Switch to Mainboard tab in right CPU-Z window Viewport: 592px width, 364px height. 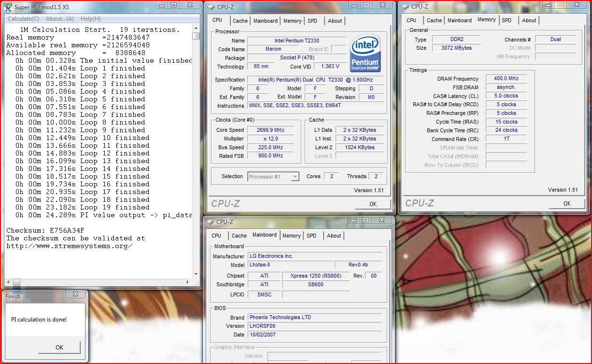point(460,20)
